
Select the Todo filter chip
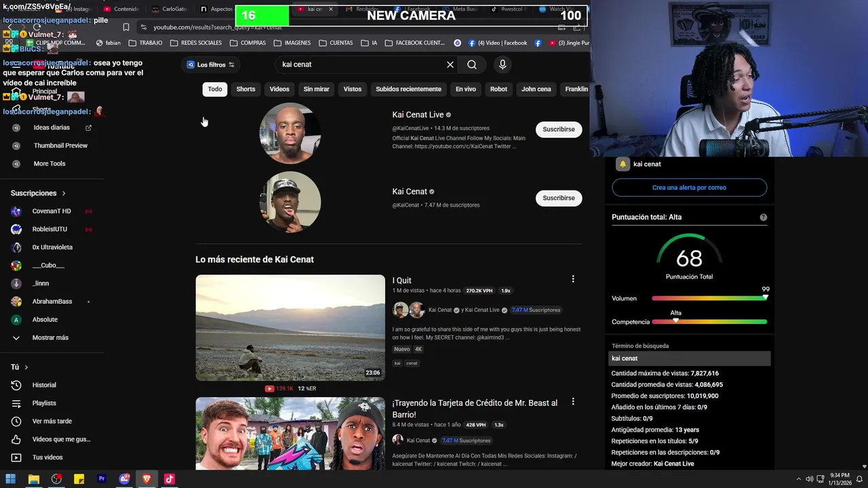pyautogui.click(x=215, y=89)
